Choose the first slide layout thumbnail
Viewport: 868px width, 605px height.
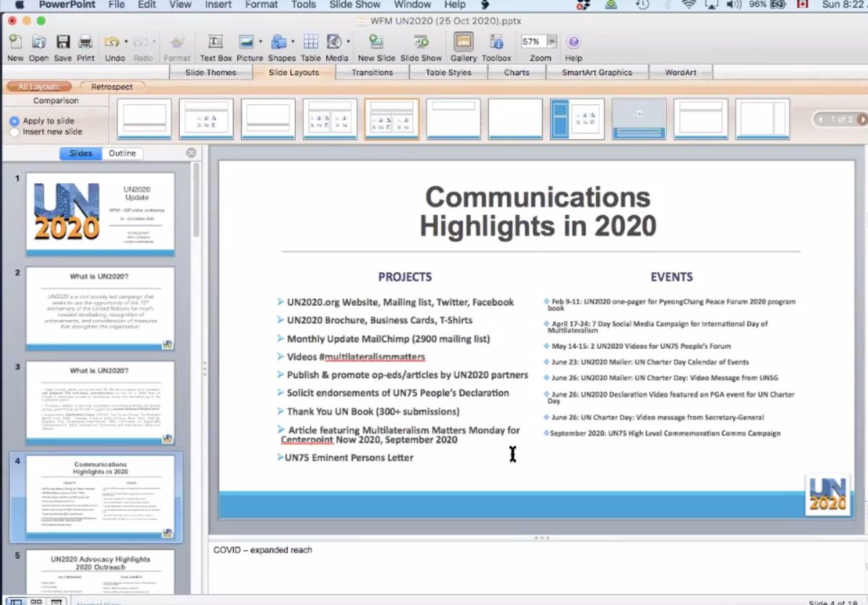[x=144, y=119]
